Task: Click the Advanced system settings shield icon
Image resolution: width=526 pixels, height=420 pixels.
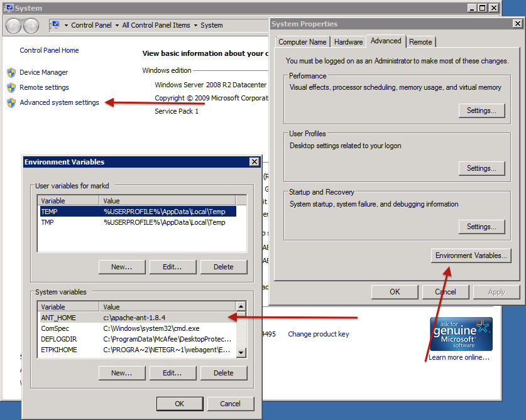Action: [11, 102]
